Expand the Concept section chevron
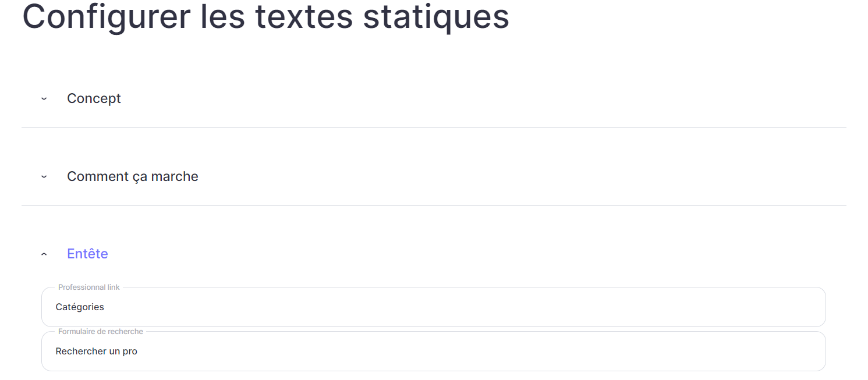868x380 pixels. (44, 99)
